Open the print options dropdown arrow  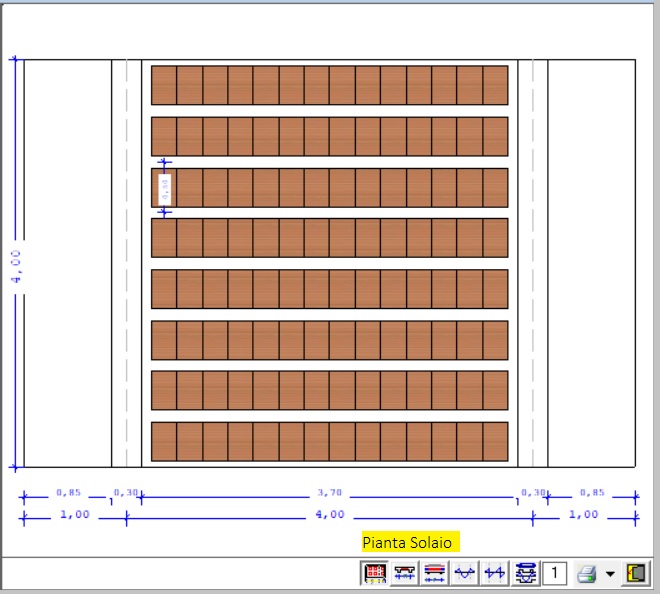click(610, 573)
